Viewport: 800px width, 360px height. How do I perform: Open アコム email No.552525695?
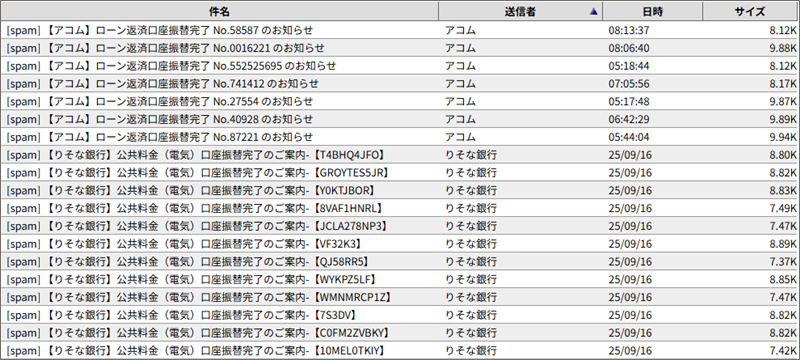click(x=400, y=66)
